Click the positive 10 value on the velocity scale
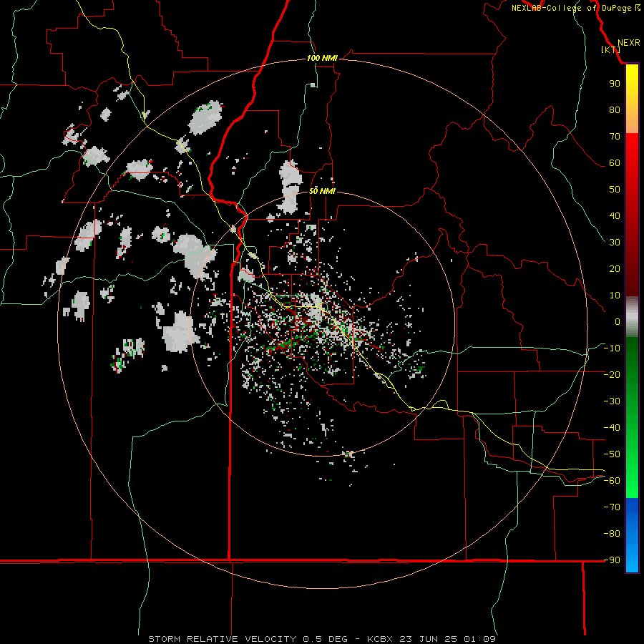 pyautogui.click(x=615, y=296)
